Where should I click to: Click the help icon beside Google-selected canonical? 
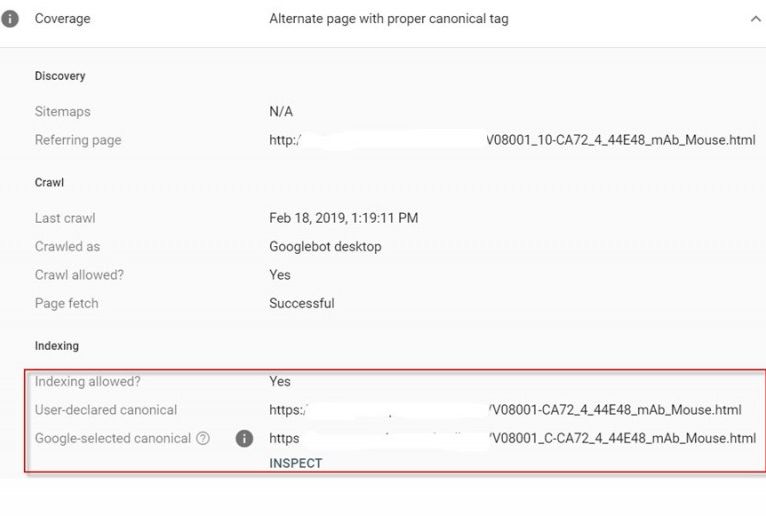point(203,438)
